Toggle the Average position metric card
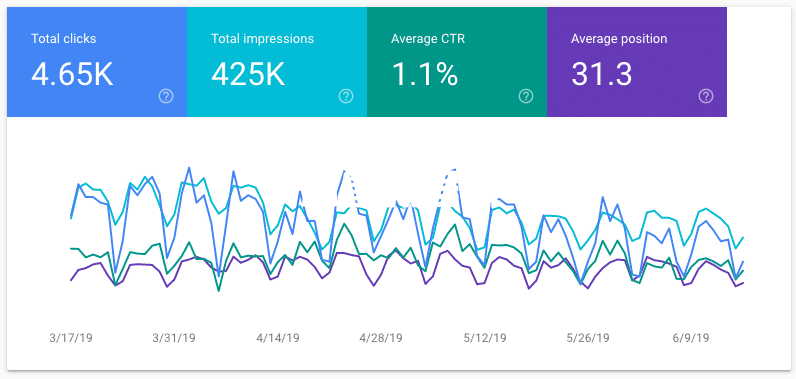Image resolution: width=796 pixels, height=379 pixels. (x=637, y=62)
